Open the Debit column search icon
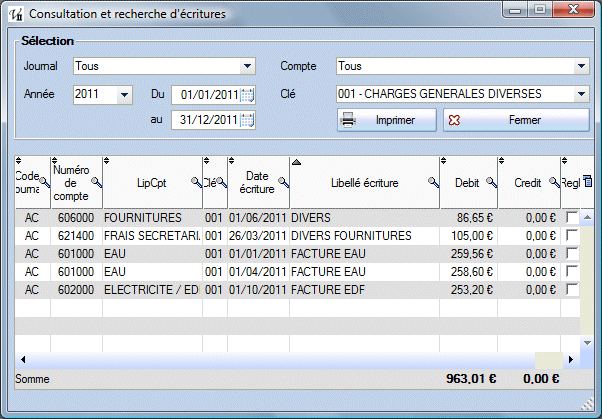The width and height of the screenshot is (602, 419). coord(491,183)
